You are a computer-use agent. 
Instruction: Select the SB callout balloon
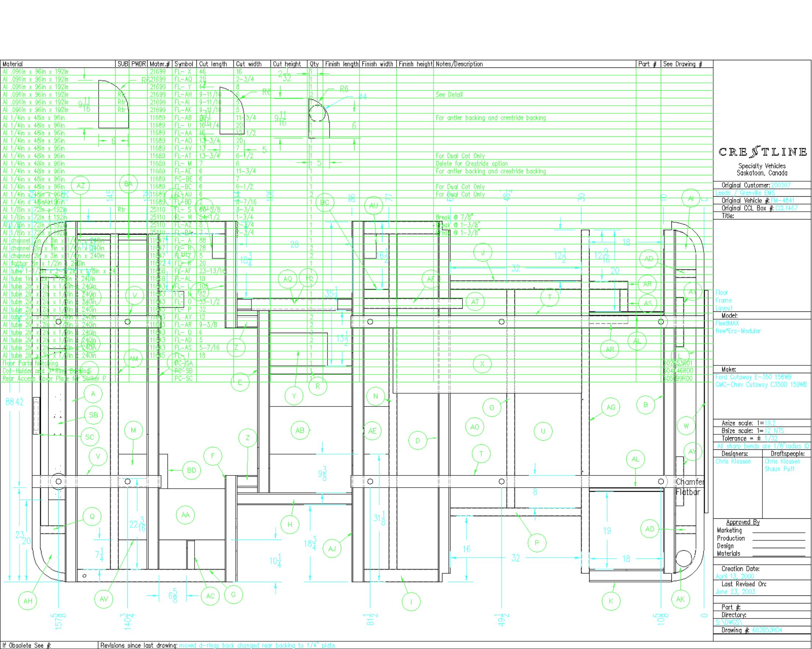coord(93,415)
